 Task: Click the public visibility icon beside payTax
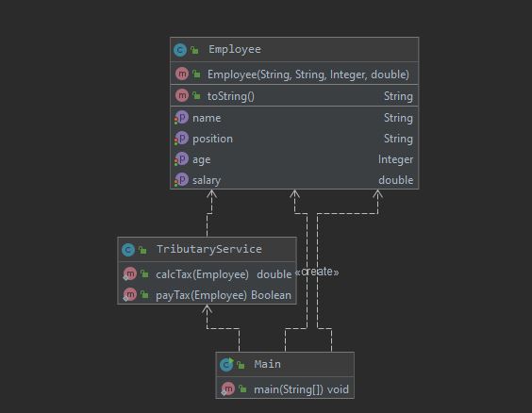pos(144,294)
